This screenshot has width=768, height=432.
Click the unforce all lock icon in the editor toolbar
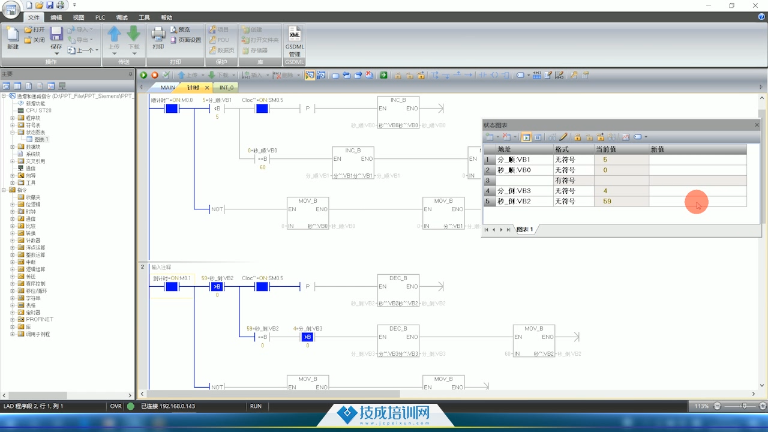(x=421, y=75)
